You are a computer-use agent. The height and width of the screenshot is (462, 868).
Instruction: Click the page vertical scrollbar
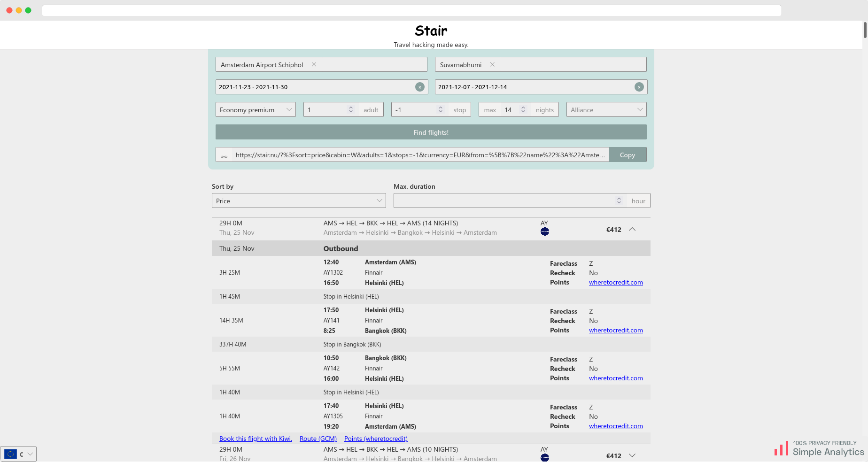point(865,30)
